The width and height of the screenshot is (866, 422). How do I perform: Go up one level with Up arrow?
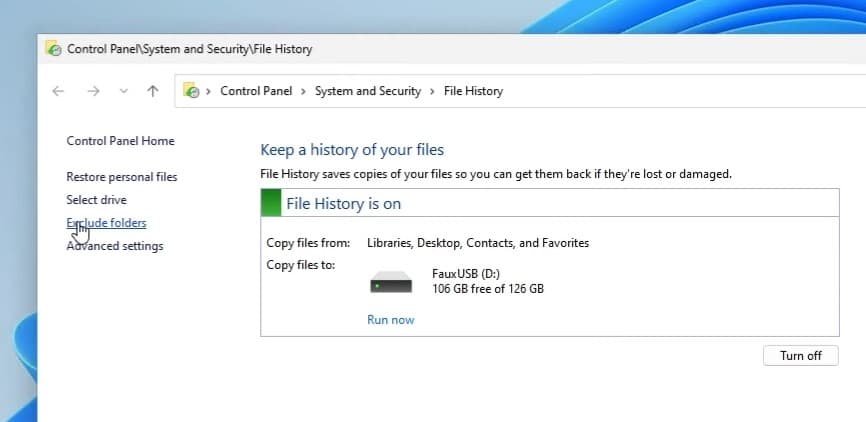pyautogui.click(x=152, y=91)
